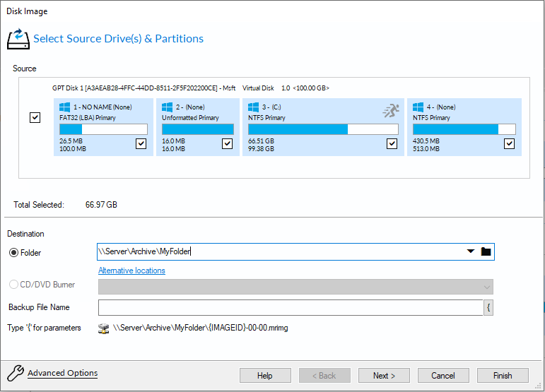Open Advanced Options link
545x392 pixels.
[62, 373]
